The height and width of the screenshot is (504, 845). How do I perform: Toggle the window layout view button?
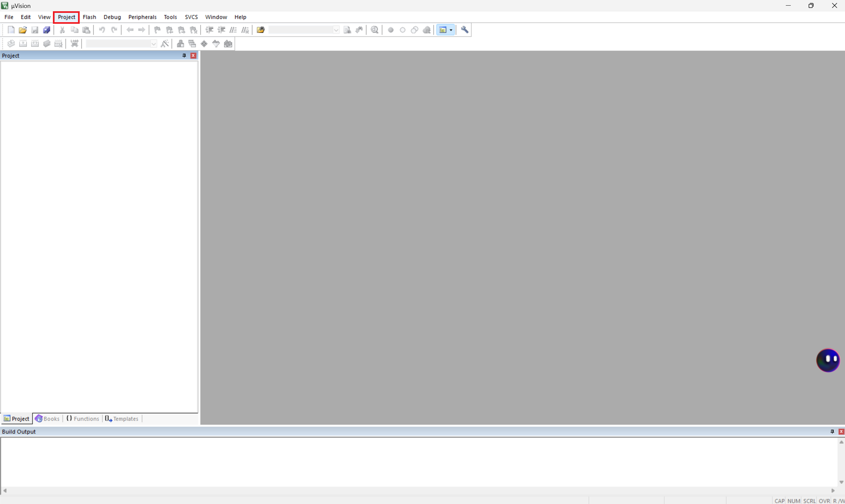pos(443,30)
